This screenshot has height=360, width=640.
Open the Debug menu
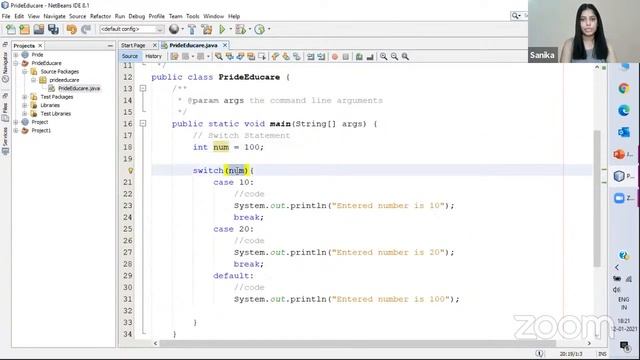pos(137,16)
